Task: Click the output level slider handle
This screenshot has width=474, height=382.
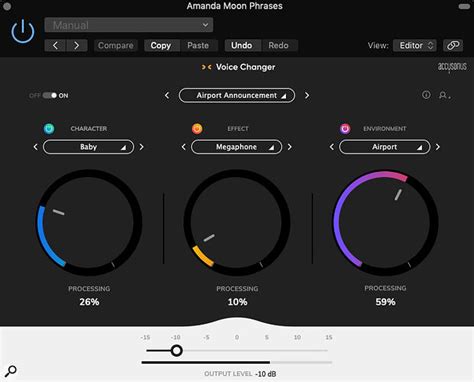Action: pyautogui.click(x=176, y=351)
